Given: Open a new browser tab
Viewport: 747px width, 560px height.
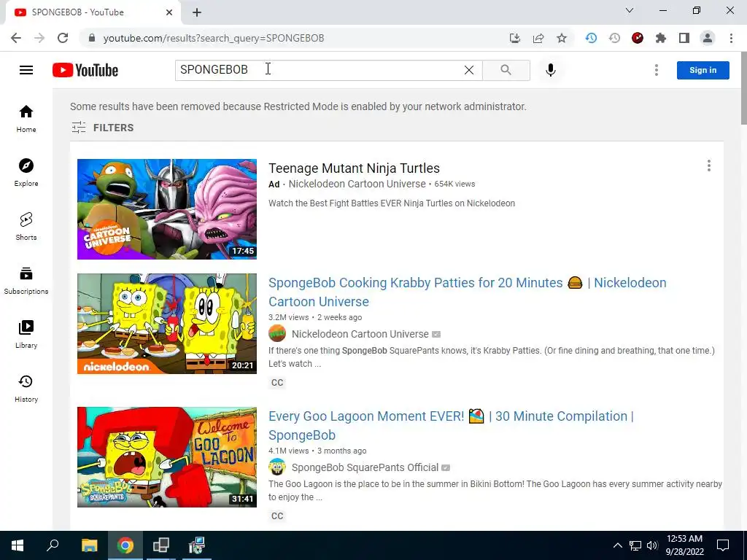Looking at the screenshot, I should [197, 12].
